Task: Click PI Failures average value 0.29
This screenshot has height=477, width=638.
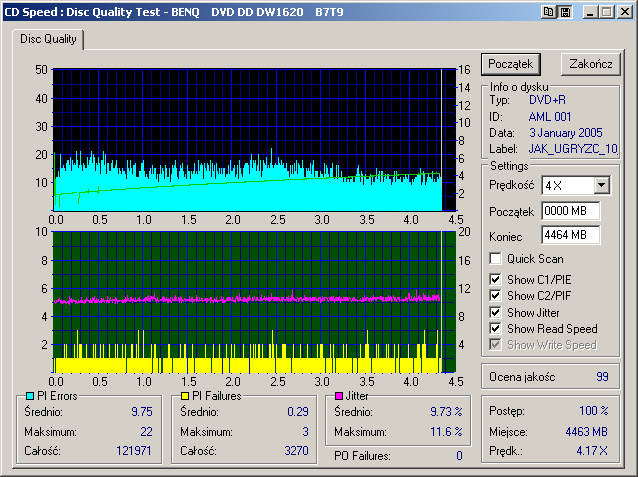Action: click(x=298, y=412)
